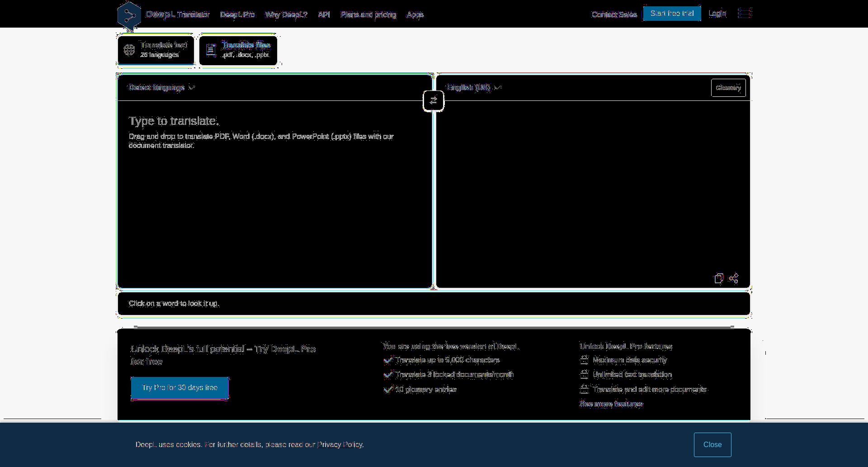Viewport: 868px width, 467px height.
Task: Open the Glossary button
Action: click(x=728, y=88)
